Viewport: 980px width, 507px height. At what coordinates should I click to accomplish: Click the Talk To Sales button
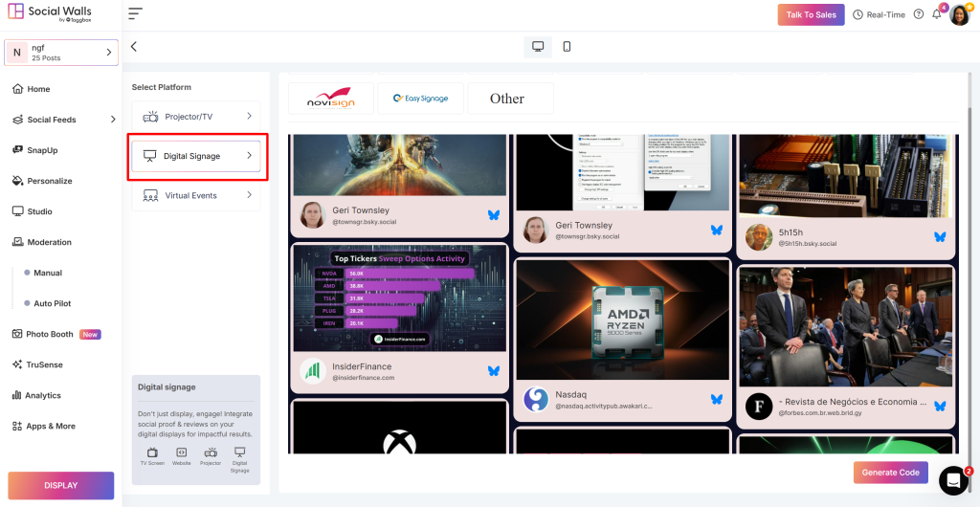point(811,14)
